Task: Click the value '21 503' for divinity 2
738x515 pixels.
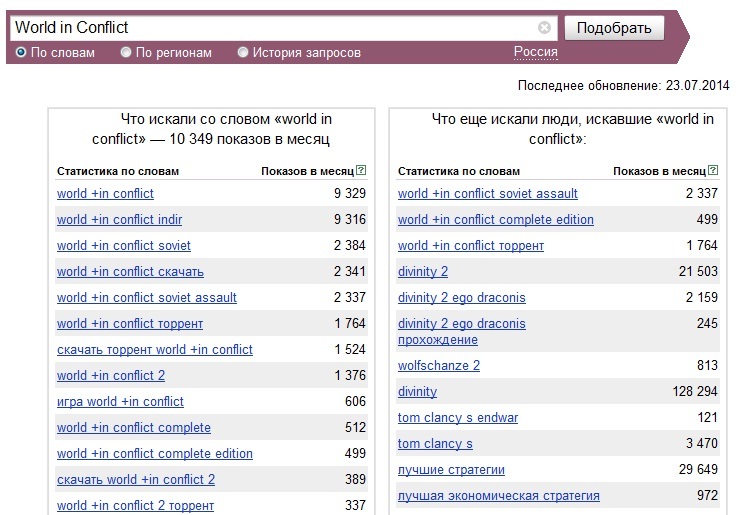Action: (698, 271)
